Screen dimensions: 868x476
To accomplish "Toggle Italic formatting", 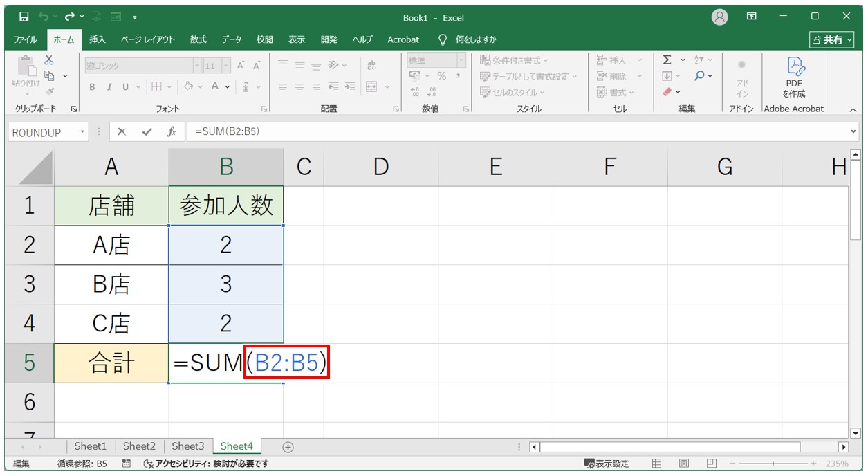I will (x=109, y=87).
